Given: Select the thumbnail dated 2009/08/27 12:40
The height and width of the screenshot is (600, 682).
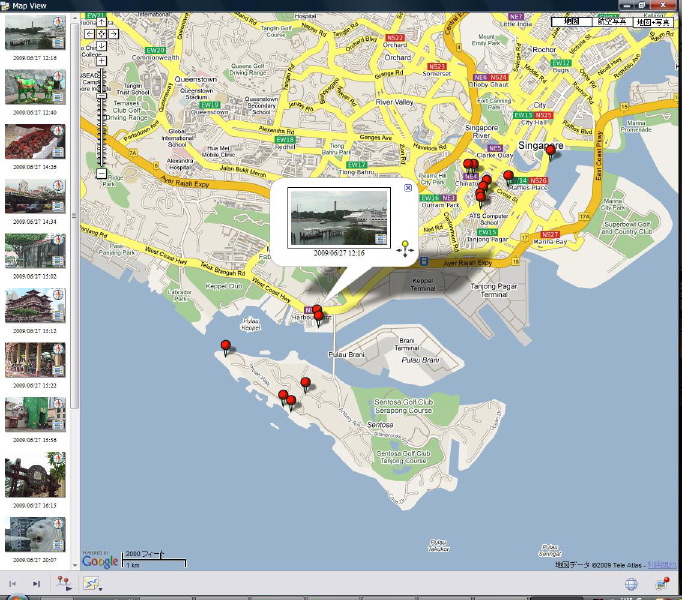Looking at the screenshot, I should click(32, 88).
